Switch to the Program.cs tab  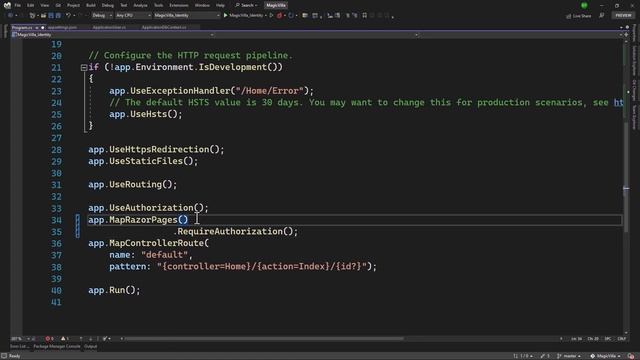pos(22,27)
